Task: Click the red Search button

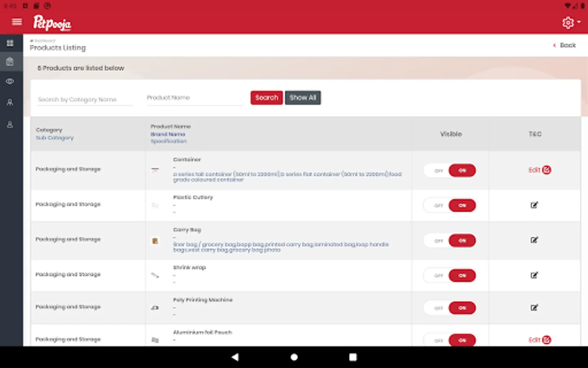Action: point(267,98)
